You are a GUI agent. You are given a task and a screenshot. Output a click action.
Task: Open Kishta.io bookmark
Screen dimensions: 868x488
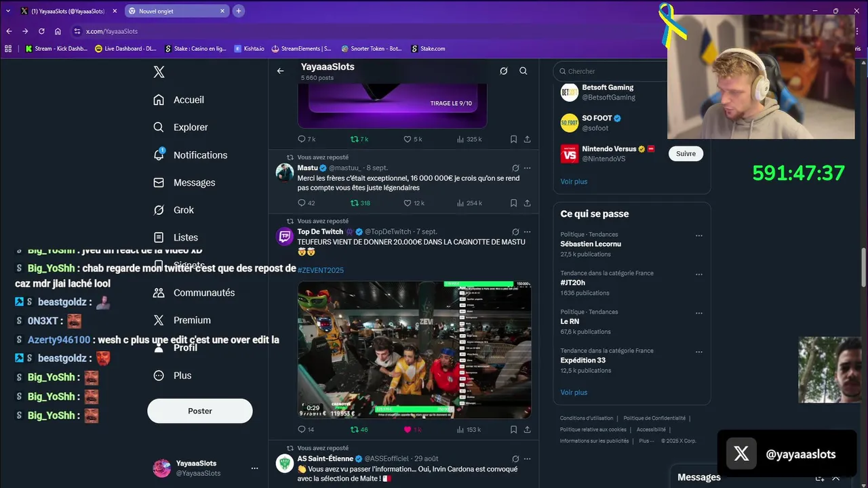[250, 49]
